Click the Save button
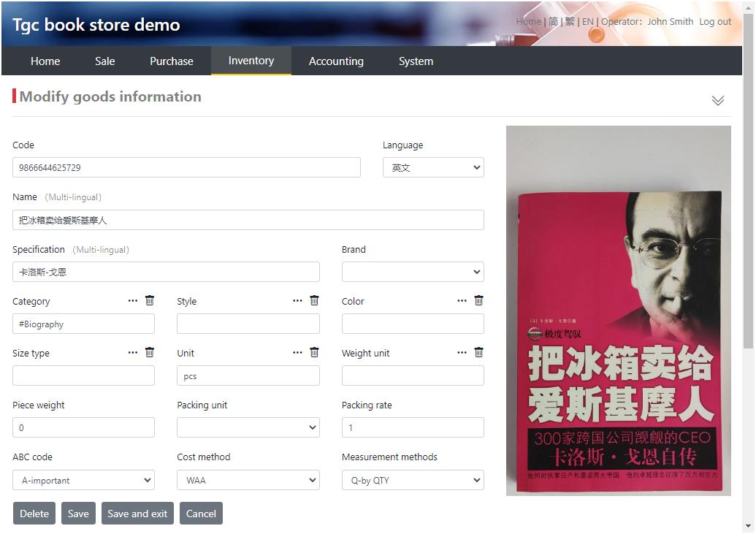 [x=78, y=514]
